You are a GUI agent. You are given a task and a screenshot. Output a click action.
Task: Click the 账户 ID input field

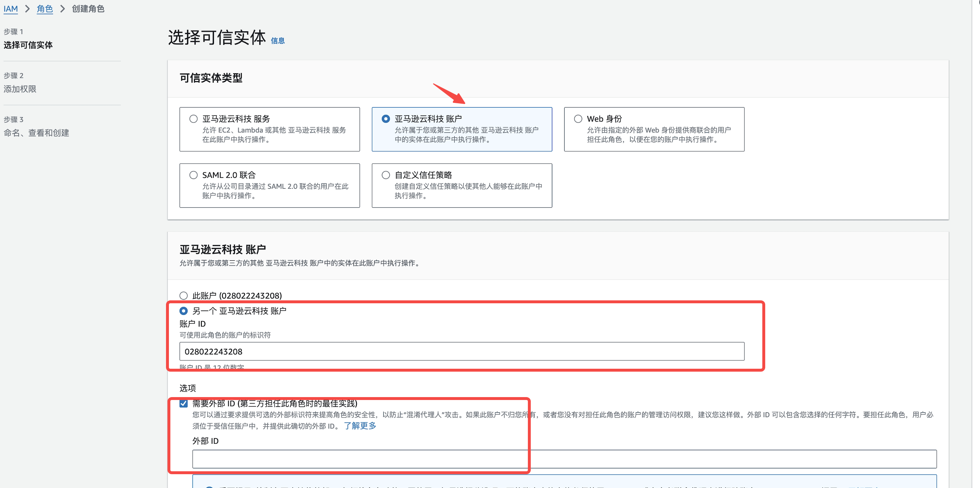(x=461, y=352)
